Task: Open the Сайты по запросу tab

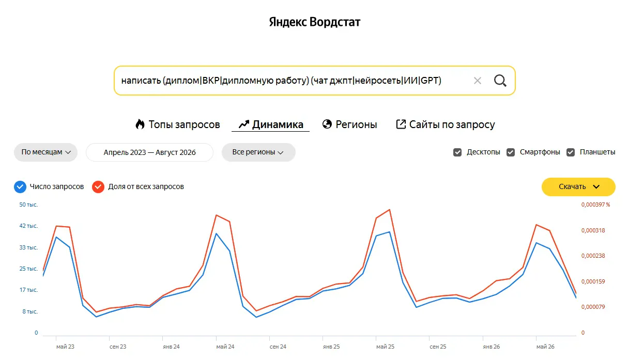Action: [446, 124]
